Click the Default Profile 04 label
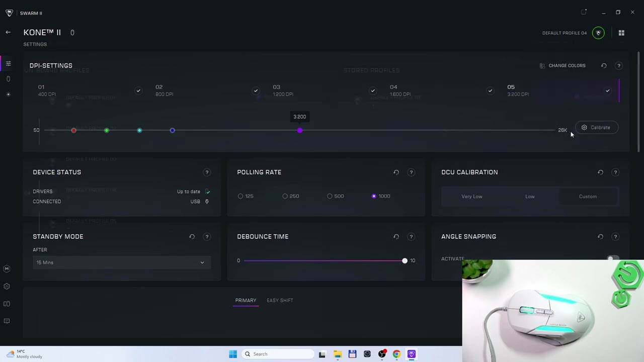The height and width of the screenshot is (362, 644). [x=565, y=33]
